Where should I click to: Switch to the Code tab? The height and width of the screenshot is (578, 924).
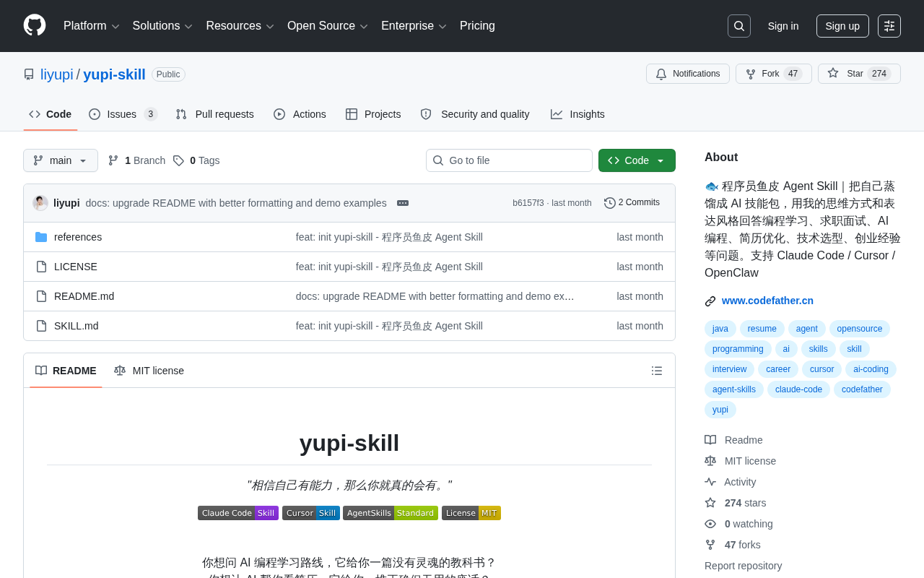(51, 114)
